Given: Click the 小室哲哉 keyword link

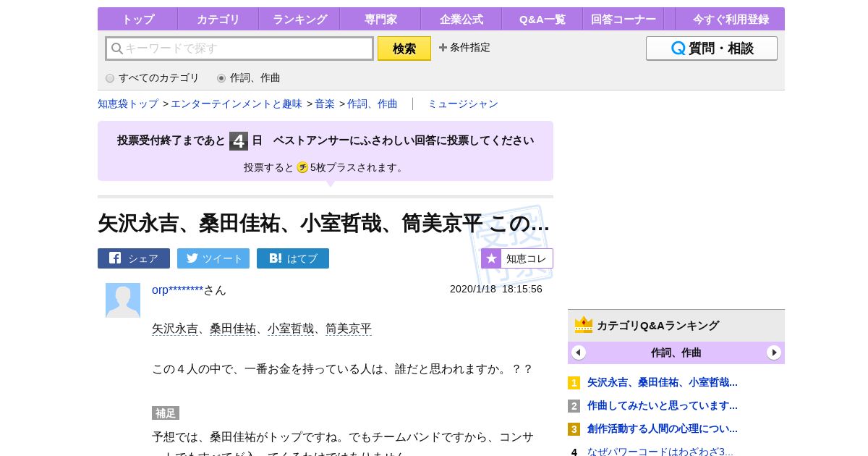Looking at the screenshot, I should pyautogui.click(x=291, y=329).
